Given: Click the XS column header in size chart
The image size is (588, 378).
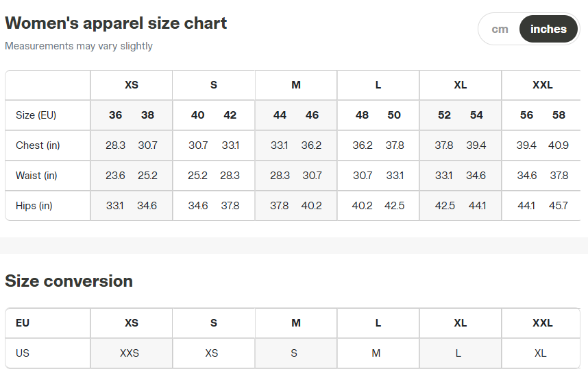Looking at the screenshot, I should point(132,85).
